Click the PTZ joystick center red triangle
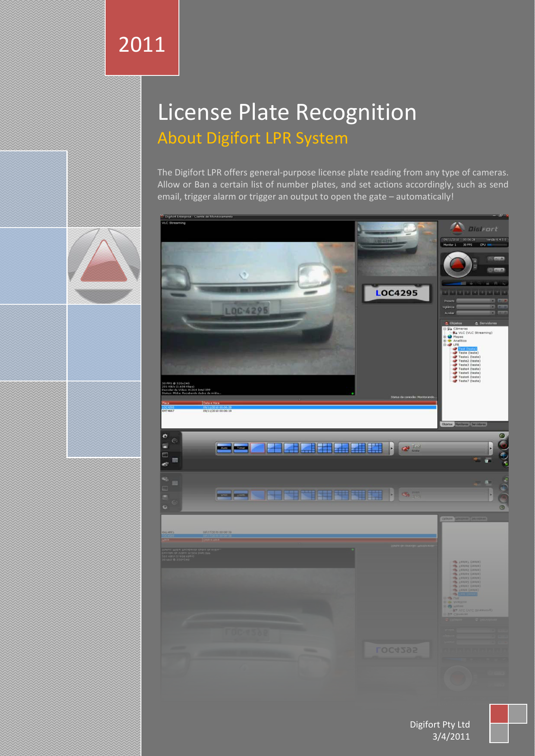Viewport: 535px width, 756px height. (x=457, y=265)
